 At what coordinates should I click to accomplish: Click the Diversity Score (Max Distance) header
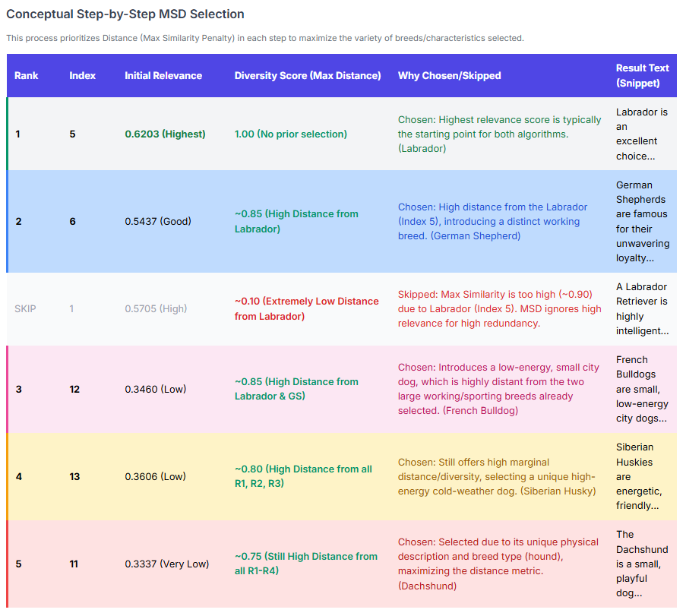[308, 75]
